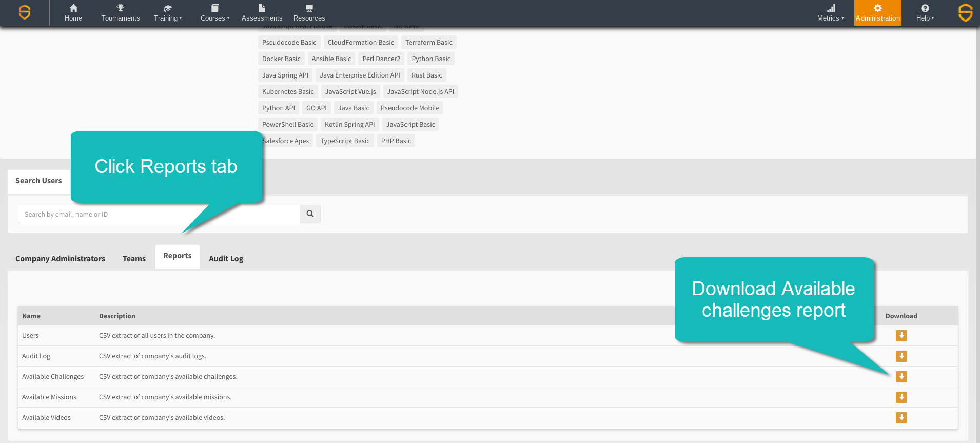Image resolution: width=980 pixels, height=443 pixels.
Task: Expand the Courses dropdown menu
Action: [x=214, y=13]
